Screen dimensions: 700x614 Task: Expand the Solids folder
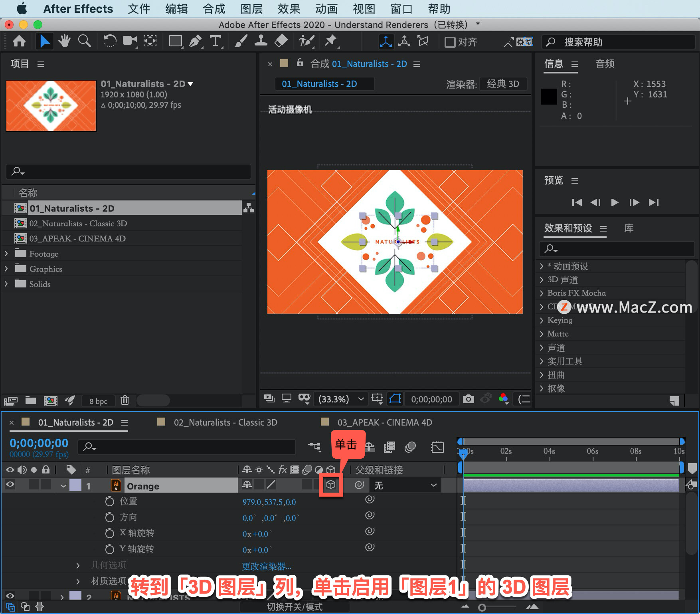pos(6,284)
